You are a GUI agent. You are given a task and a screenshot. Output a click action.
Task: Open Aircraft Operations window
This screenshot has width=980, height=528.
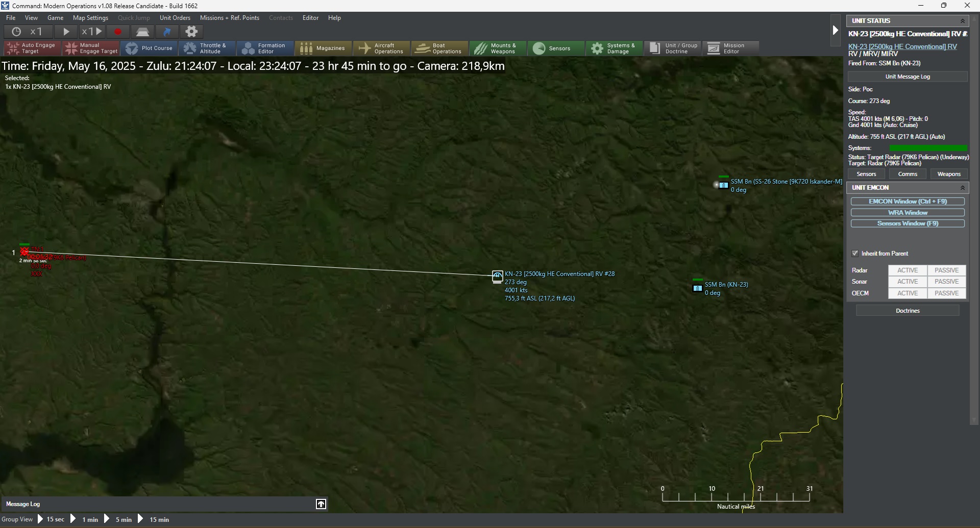381,48
